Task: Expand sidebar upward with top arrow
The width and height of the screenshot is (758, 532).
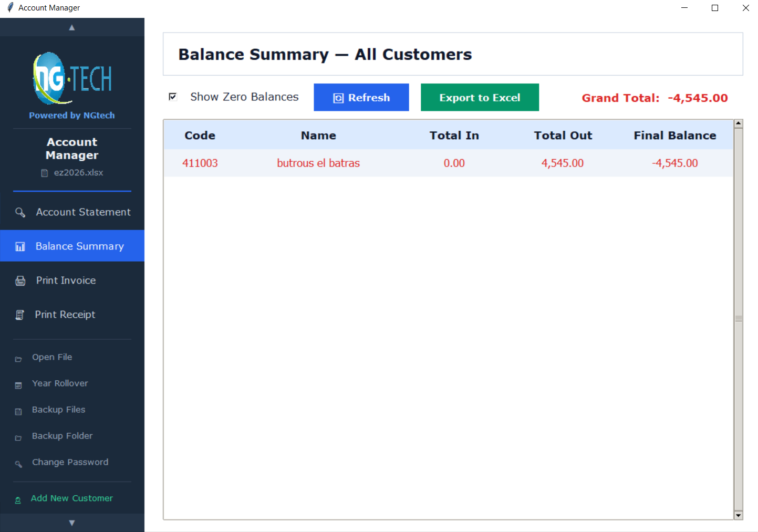Action: pyautogui.click(x=72, y=27)
